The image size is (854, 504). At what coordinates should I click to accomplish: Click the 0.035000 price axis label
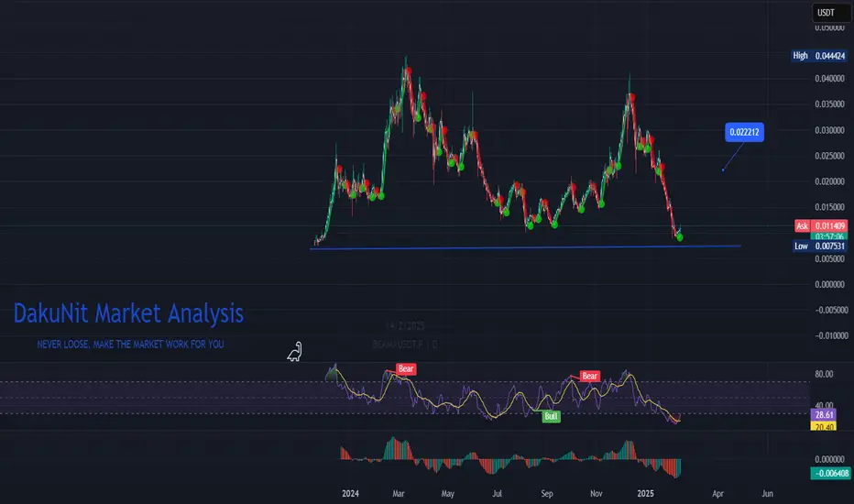pos(829,104)
